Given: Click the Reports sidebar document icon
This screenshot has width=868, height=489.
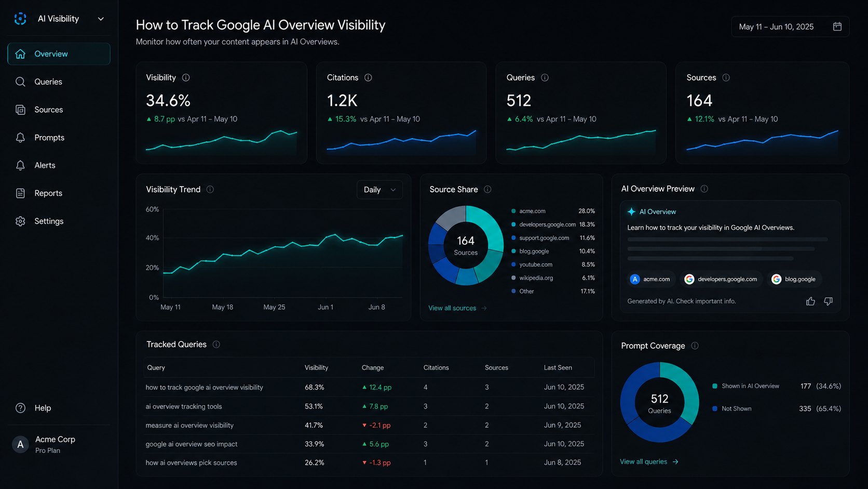Looking at the screenshot, I should coord(20,193).
